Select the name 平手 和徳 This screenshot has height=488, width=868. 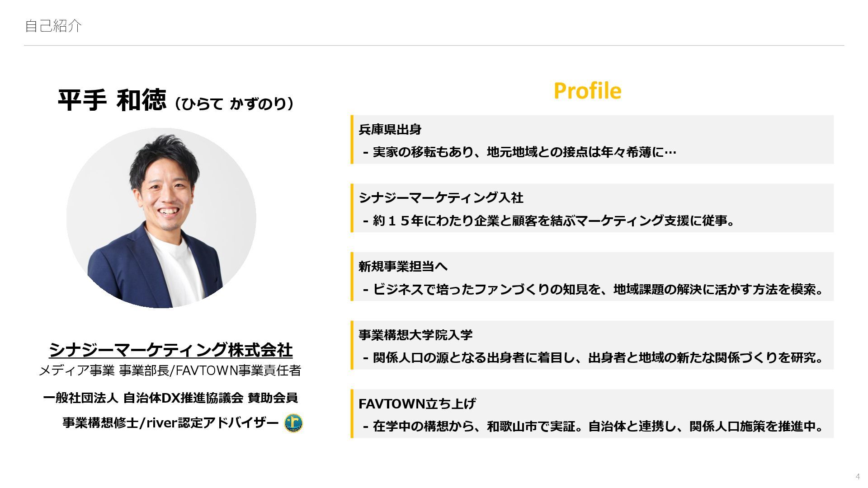click(x=112, y=100)
